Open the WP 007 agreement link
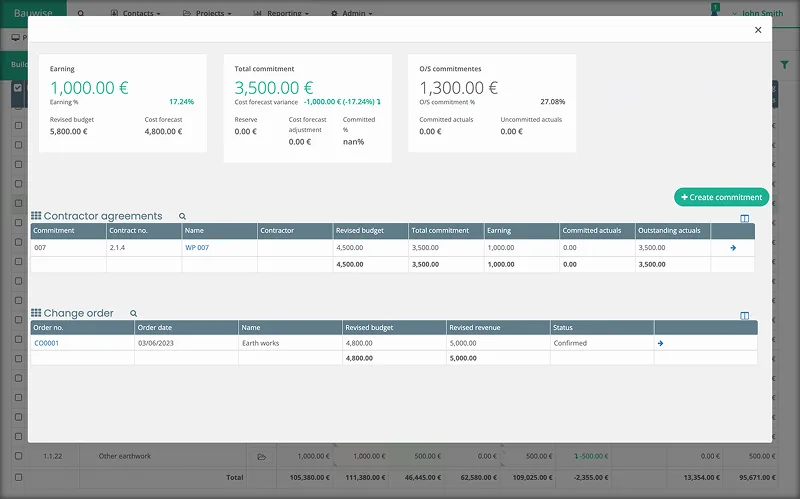Screen dimensions: 800x499 point(197,247)
